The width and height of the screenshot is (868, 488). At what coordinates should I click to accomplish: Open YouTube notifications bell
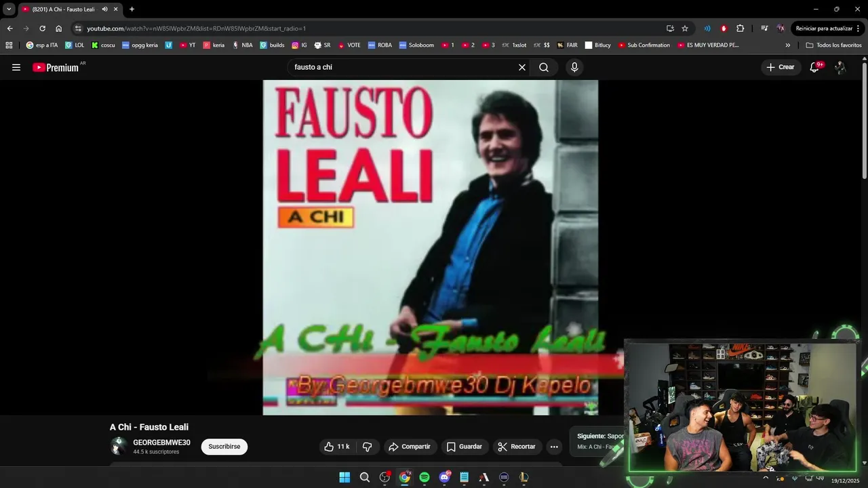click(815, 67)
